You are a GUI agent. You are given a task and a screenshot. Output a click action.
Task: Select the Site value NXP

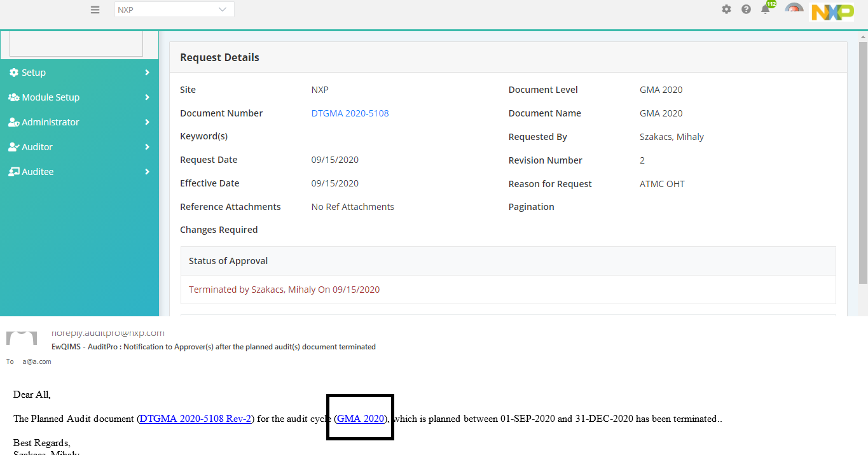click(320, 90)
